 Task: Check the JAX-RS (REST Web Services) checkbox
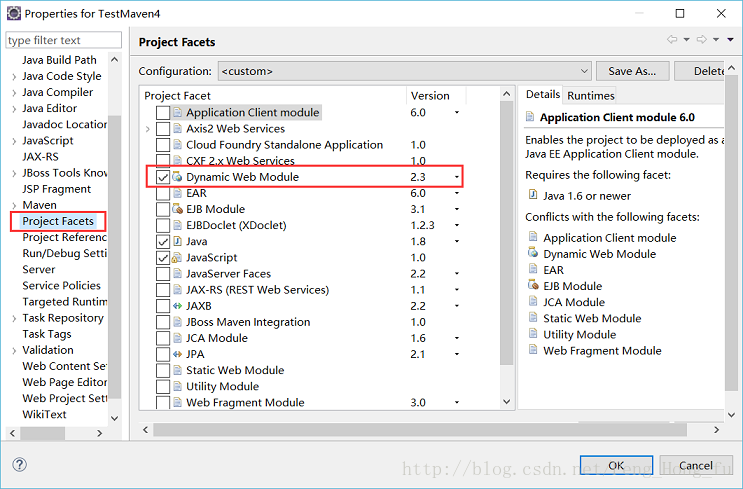[163, 290]
